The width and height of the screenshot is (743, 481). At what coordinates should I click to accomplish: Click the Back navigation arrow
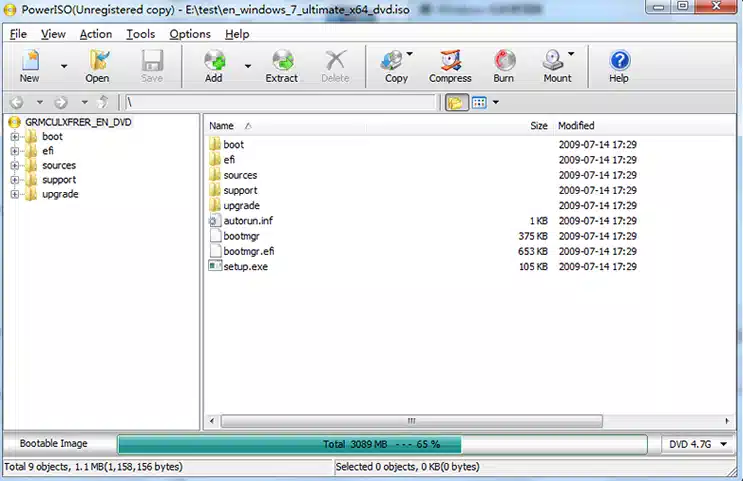pos(17,102)
